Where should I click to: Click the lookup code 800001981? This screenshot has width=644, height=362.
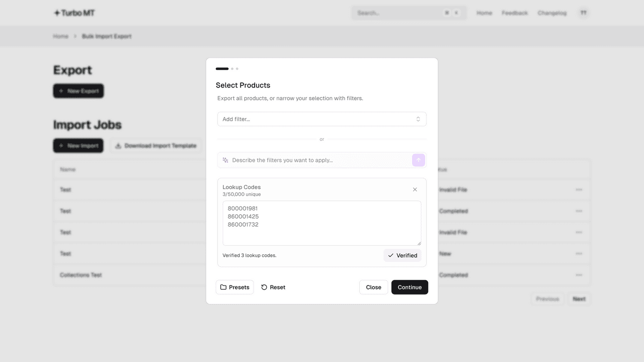[x=243, y=209]
